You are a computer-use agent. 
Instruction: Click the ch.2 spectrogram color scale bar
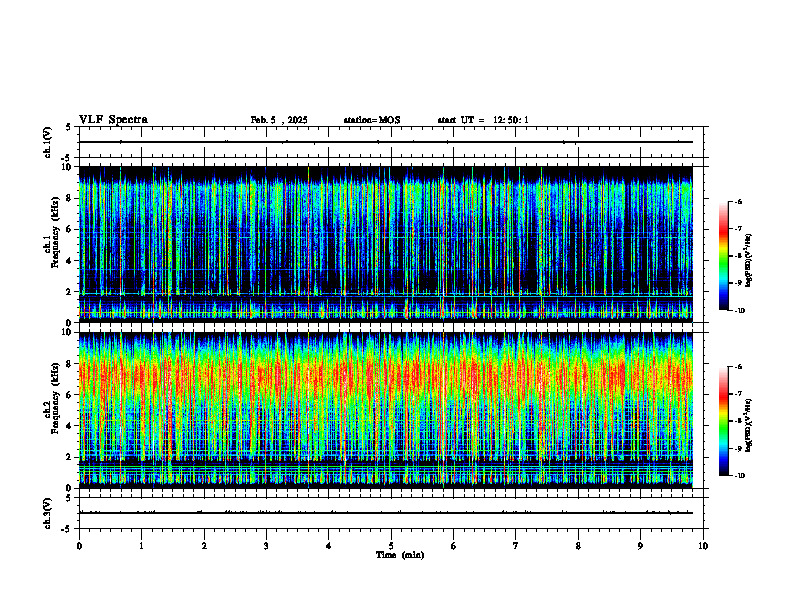pyautogui.click(x=723, y=421)
